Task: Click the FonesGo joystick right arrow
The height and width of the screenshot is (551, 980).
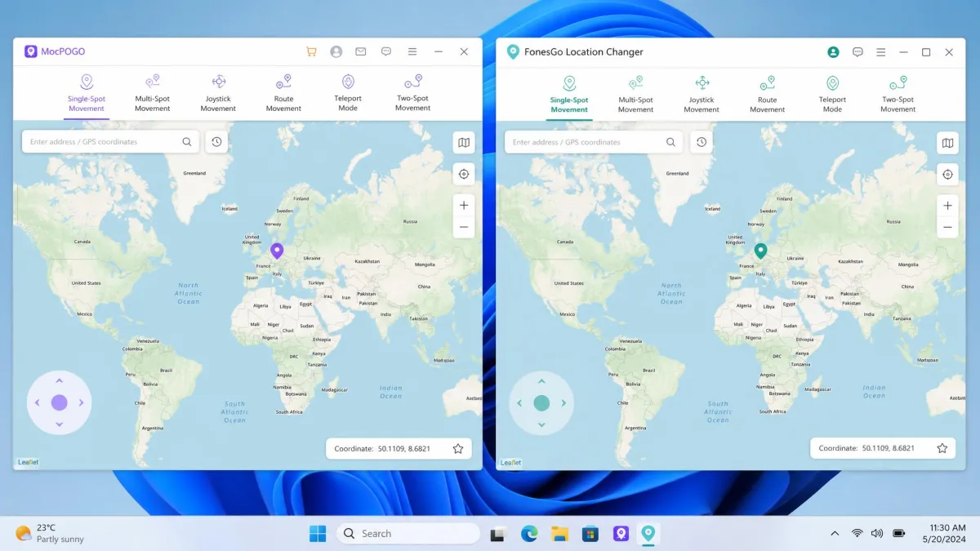Action: coord(564,402)
